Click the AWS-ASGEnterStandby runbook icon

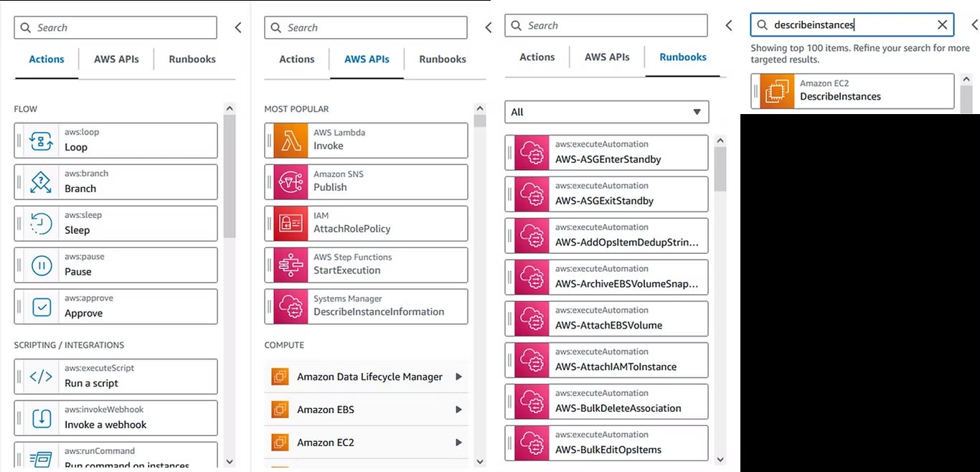pos(532,153)
